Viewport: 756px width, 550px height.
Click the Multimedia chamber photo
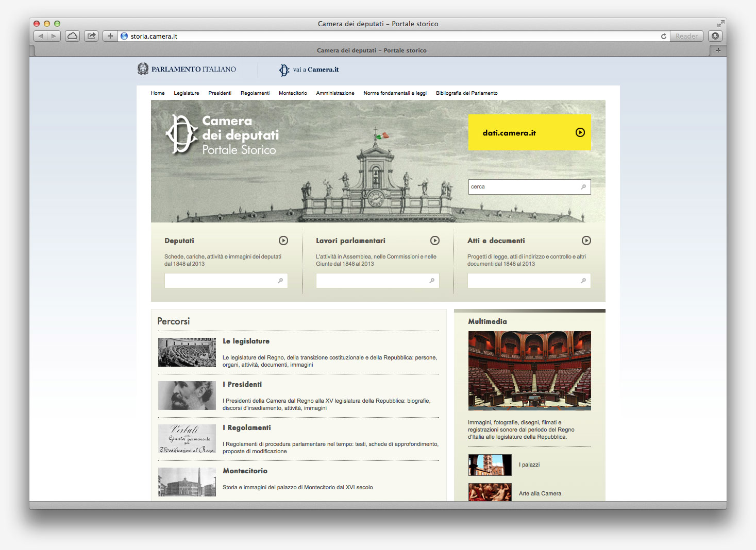coord(530,371)
